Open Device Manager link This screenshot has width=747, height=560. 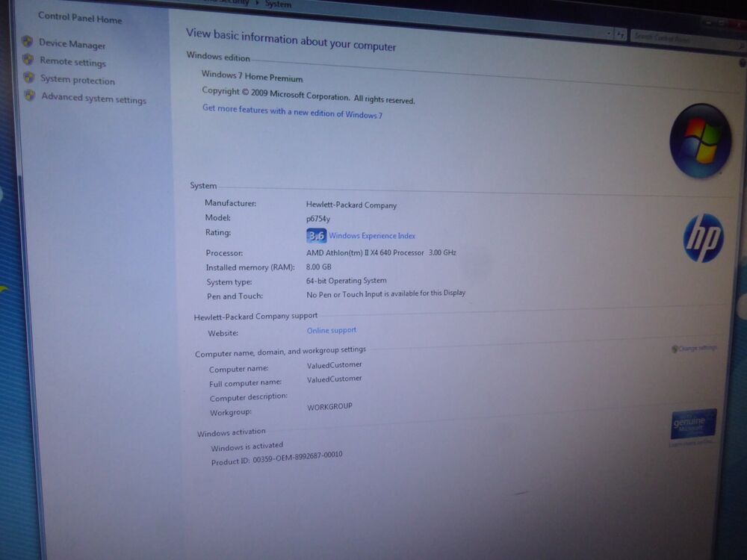pyautogui.click(x=72, y=44)
